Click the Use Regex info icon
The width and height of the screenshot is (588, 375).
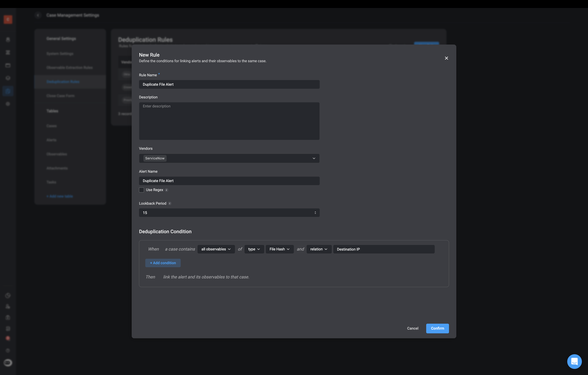(167, 190)
